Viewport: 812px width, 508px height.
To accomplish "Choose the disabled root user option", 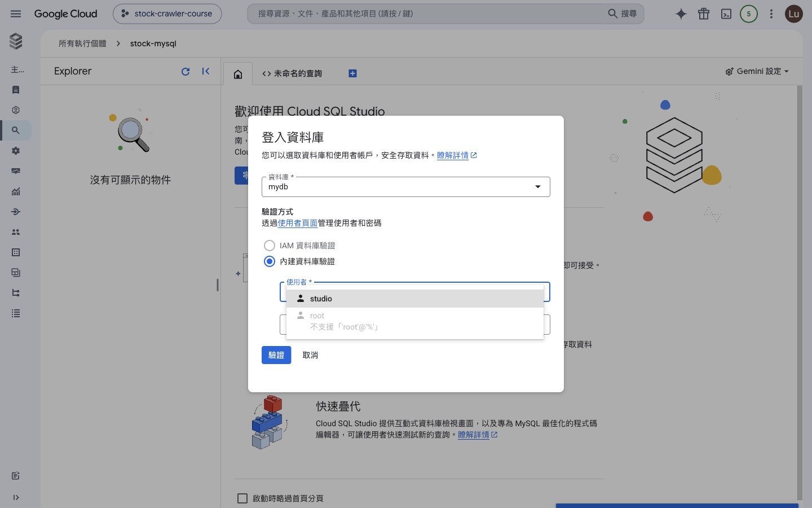I will (x=415, y=321).
